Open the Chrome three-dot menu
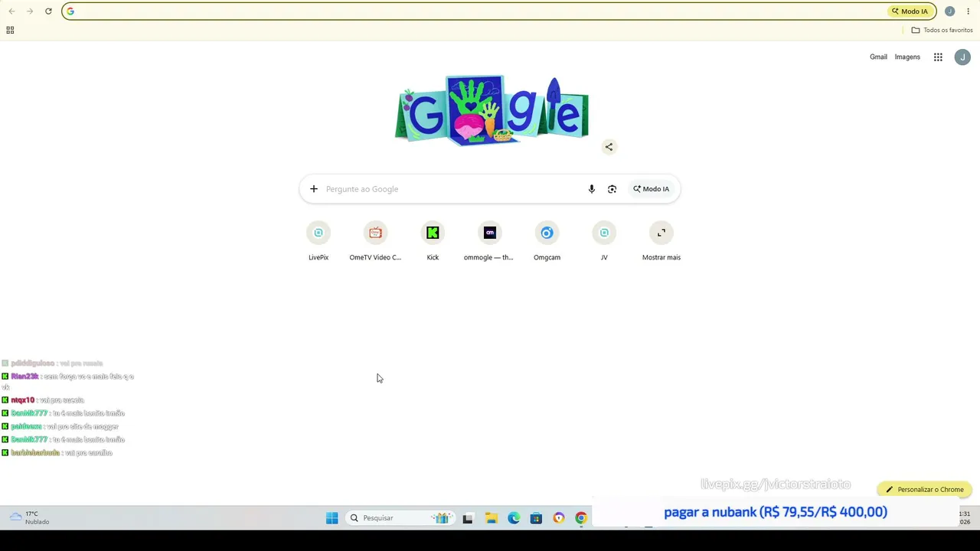This screenshot has width=980, height=551. 968,11
